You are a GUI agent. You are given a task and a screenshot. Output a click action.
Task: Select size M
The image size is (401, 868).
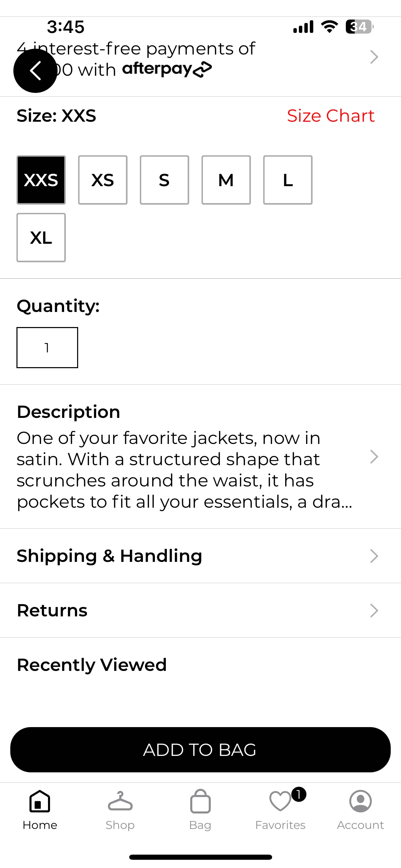(226, 180)
